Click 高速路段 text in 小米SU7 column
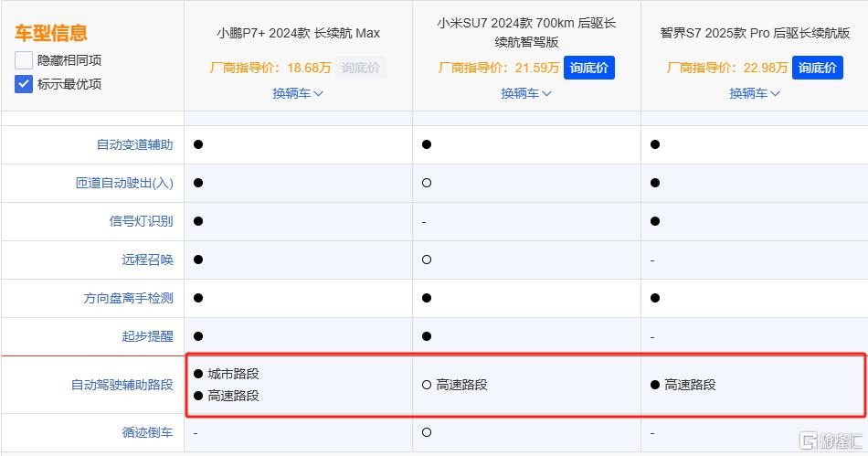This screenshot has width=868, height=456. (461, 385)
